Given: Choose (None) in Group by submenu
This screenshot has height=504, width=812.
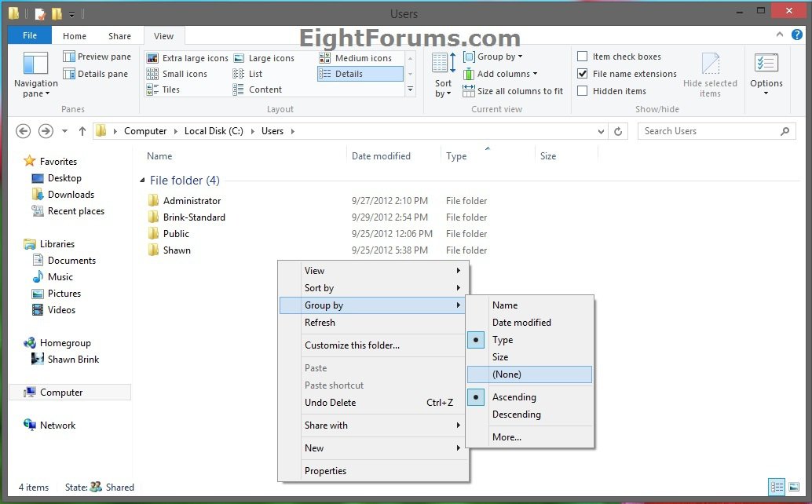Looking at the screenshot, I should pyautogui.click(x=507, y=374).
